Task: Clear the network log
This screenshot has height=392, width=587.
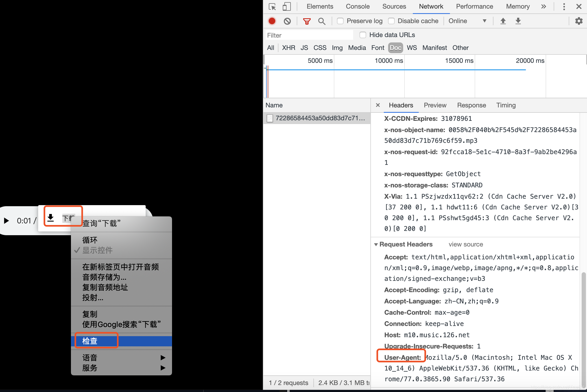Action: click(x=287, y=21)
